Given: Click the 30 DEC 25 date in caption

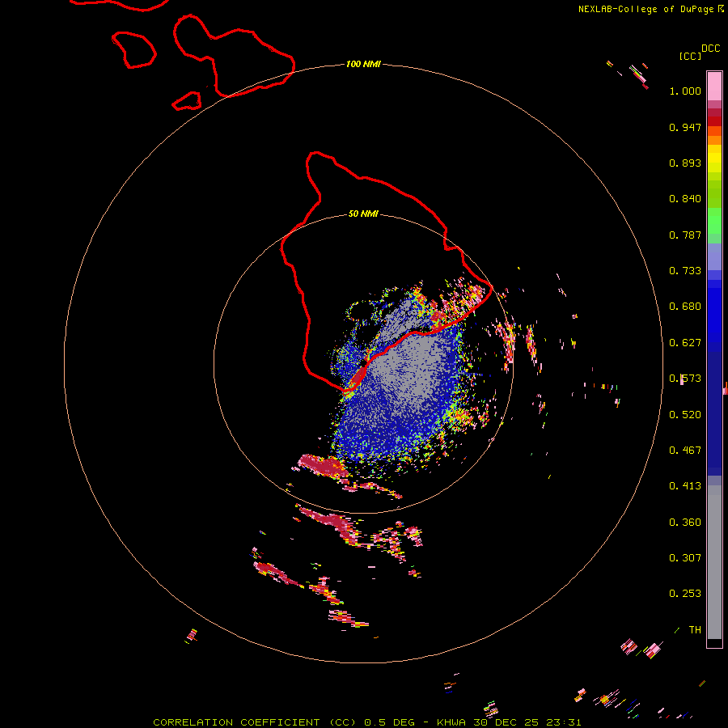Looking at the screenshot, I should click(506, 722).
